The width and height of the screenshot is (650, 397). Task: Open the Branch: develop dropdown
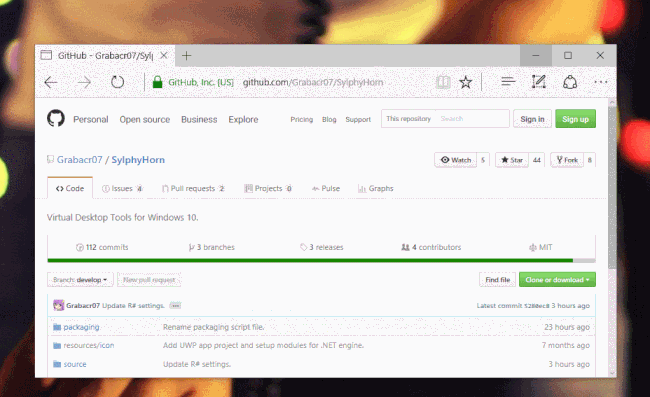80,280
